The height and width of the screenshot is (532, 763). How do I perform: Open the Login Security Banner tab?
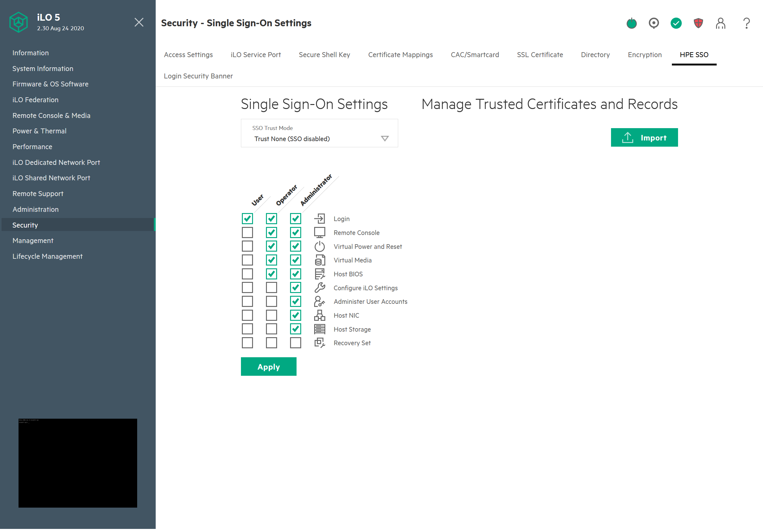pyautogui.click(x=198, y=76)
